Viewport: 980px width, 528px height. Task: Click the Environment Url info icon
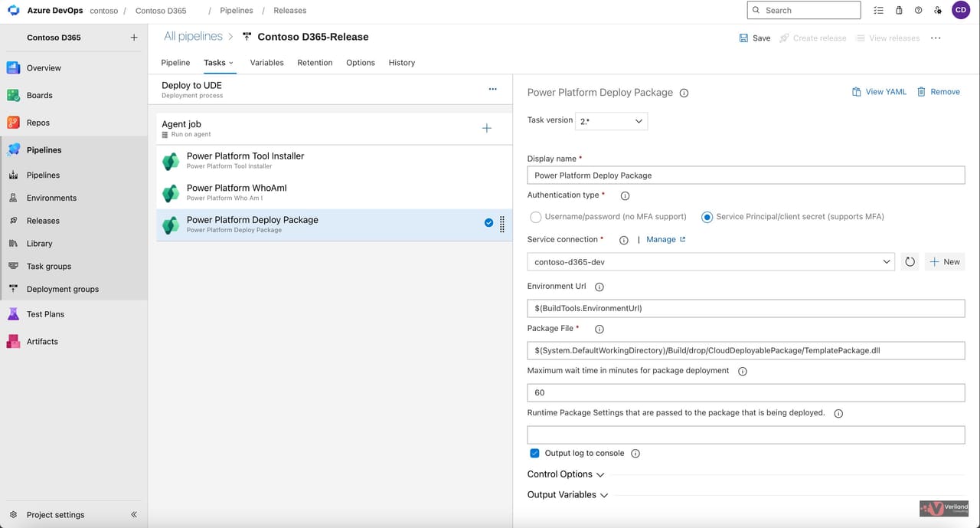599,287
